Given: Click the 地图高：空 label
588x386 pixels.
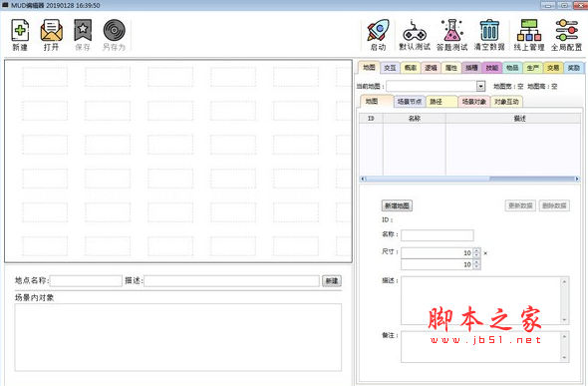Looking at the screenshot, I should click(x=542, y=87).
